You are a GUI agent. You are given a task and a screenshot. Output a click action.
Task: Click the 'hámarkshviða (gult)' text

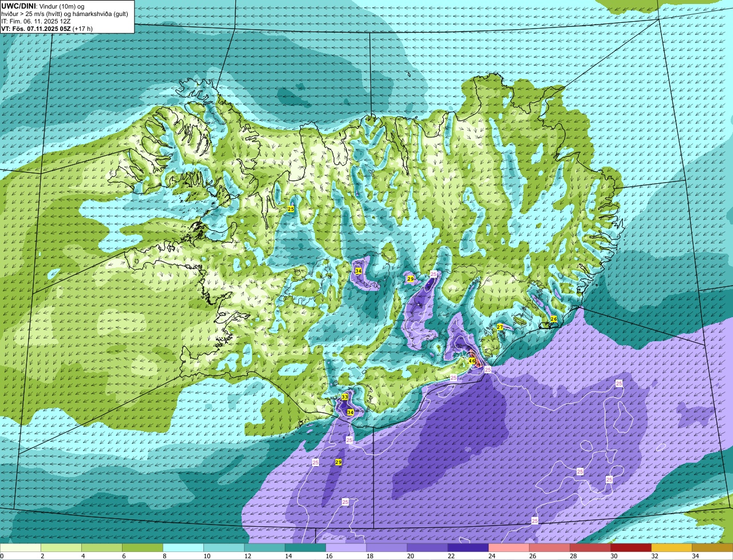click(x=101, y=14)
